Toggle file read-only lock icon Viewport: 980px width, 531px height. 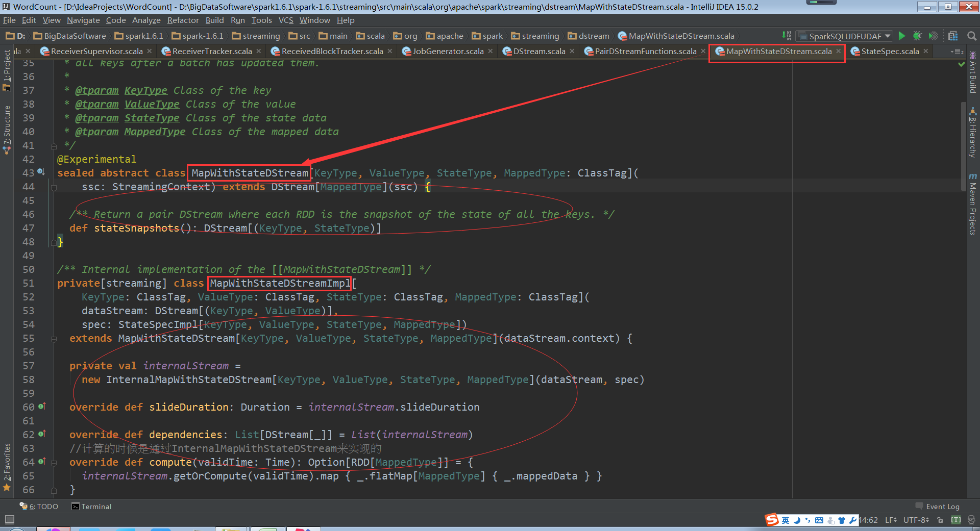pyautogui.click(x=940, y=520)
